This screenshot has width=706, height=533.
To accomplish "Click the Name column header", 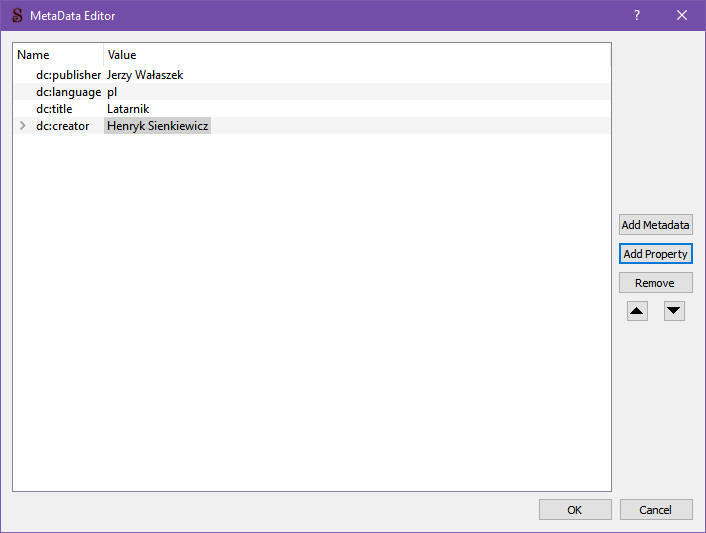I will point(34,55).
